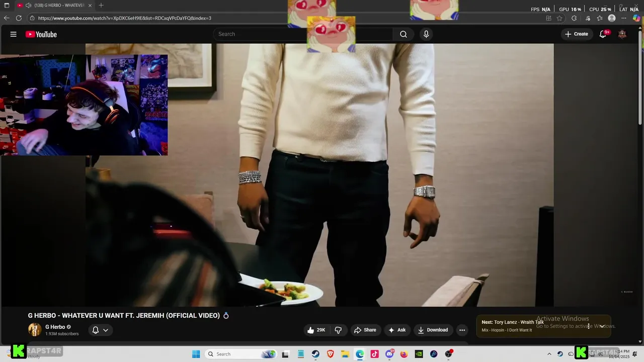
Task: Open the YouTube account avatar menu
Action: coord(622,34)
